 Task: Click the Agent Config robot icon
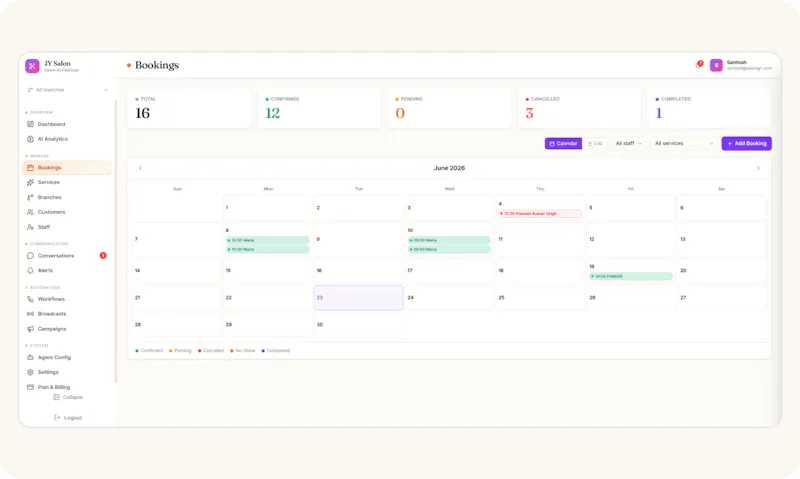(x=30, y=357)
